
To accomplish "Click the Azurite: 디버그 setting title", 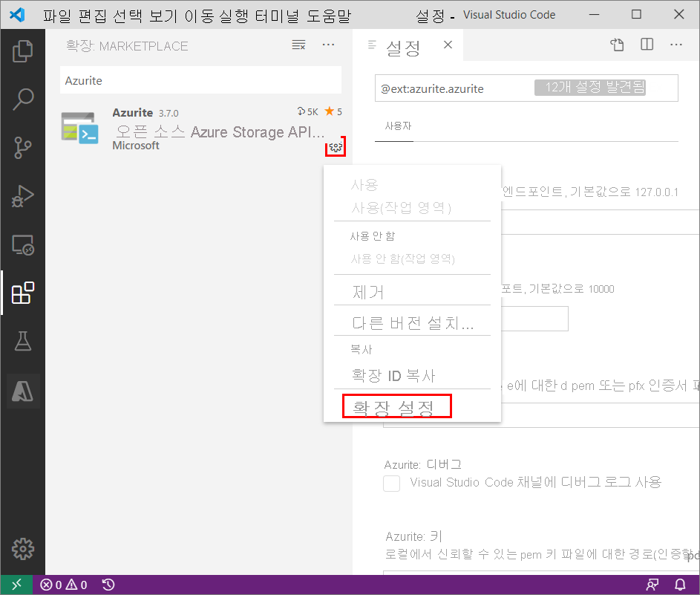I will pos(423,464).
